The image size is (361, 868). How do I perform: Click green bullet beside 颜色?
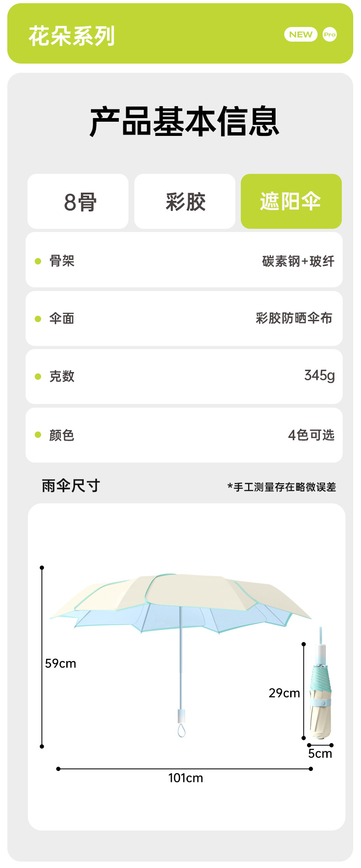point(38,435)
